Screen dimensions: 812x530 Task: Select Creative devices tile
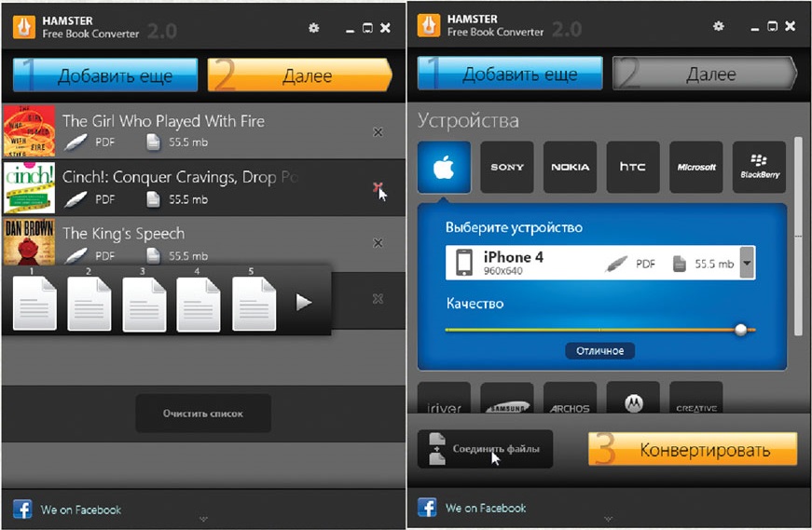696,398
